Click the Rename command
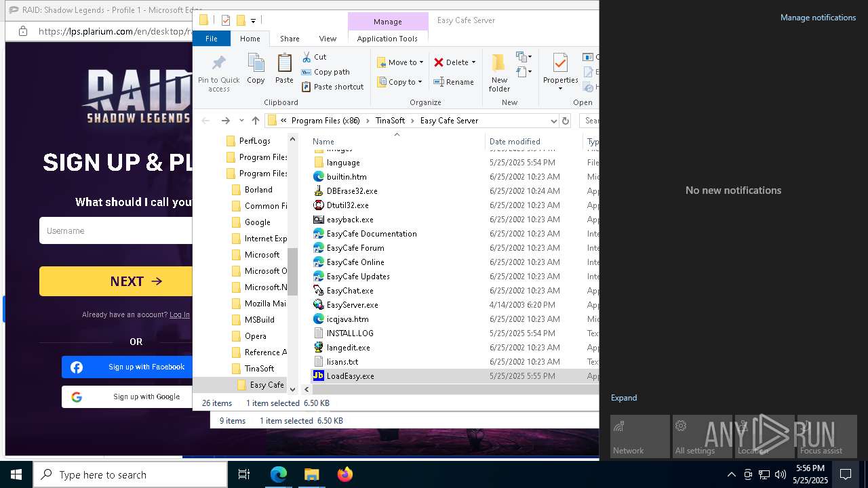This screenshot has width=868, height=488. [454, 82]
